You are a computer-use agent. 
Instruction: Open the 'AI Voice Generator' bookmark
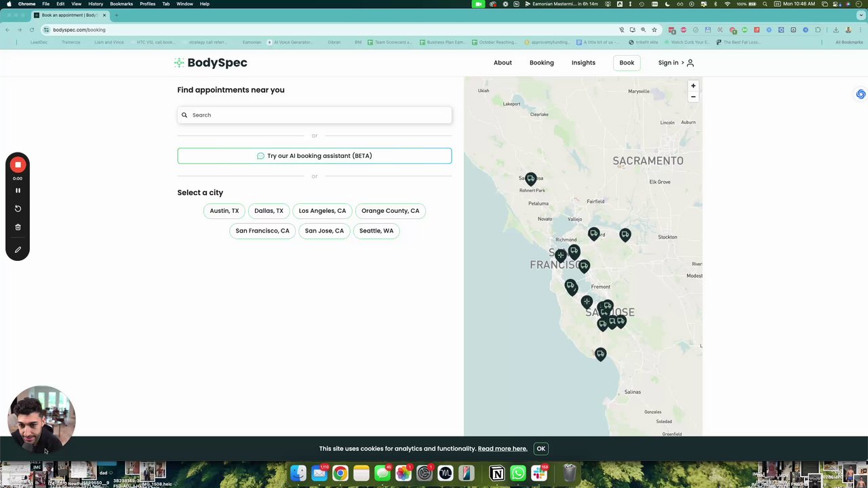click(x=290, y=43)
